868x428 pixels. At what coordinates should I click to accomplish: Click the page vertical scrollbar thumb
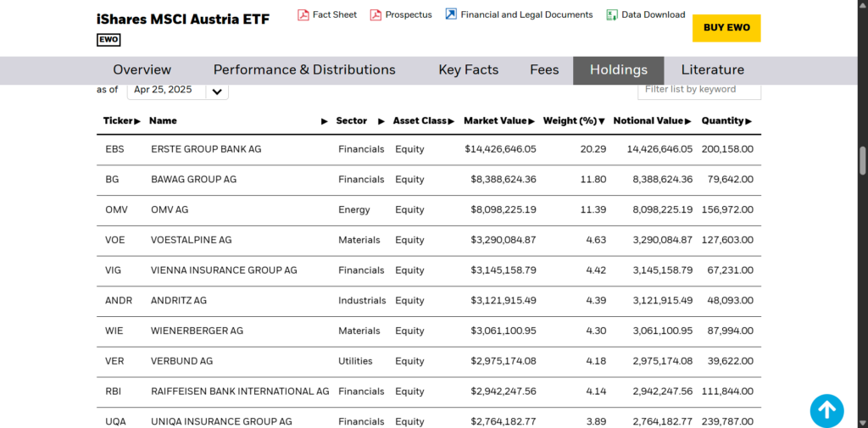862,159
